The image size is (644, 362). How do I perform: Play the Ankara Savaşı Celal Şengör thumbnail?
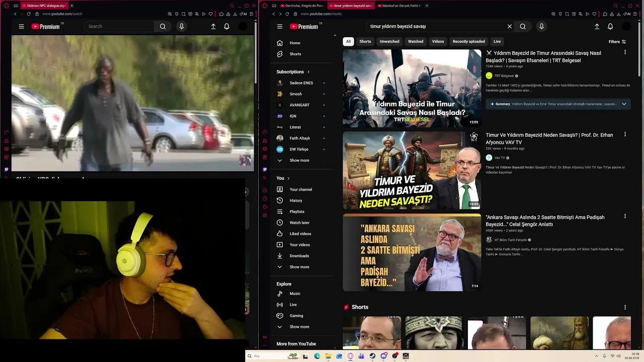tap(412, 252)
